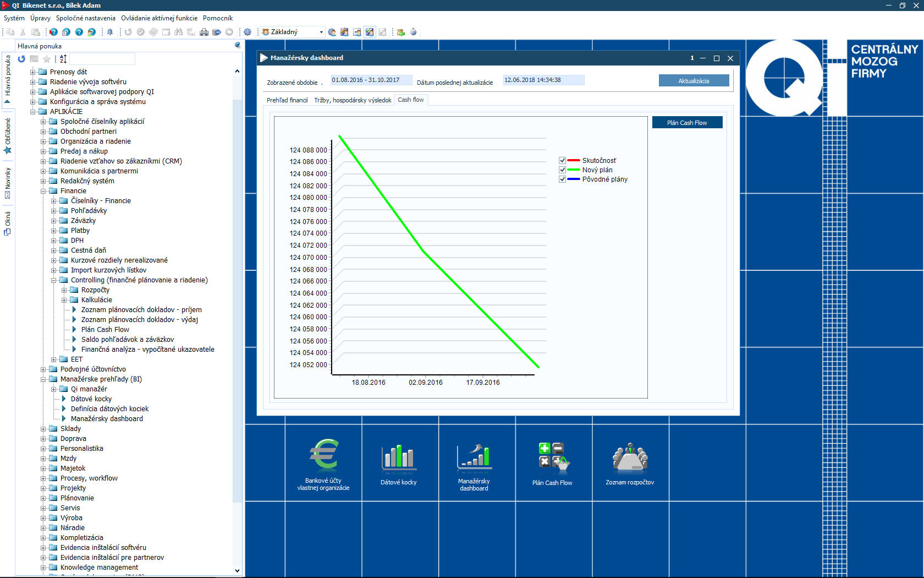Viewport: 924px width, 578px height.
Task: Expand the Sklady tree folder
Action: [x=43, y=429]
